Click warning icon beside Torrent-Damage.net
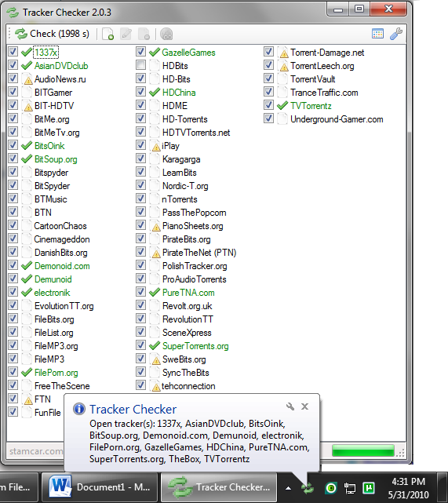Screen dimensions: 448x503 pyautogui.click(x=284, y=53)
